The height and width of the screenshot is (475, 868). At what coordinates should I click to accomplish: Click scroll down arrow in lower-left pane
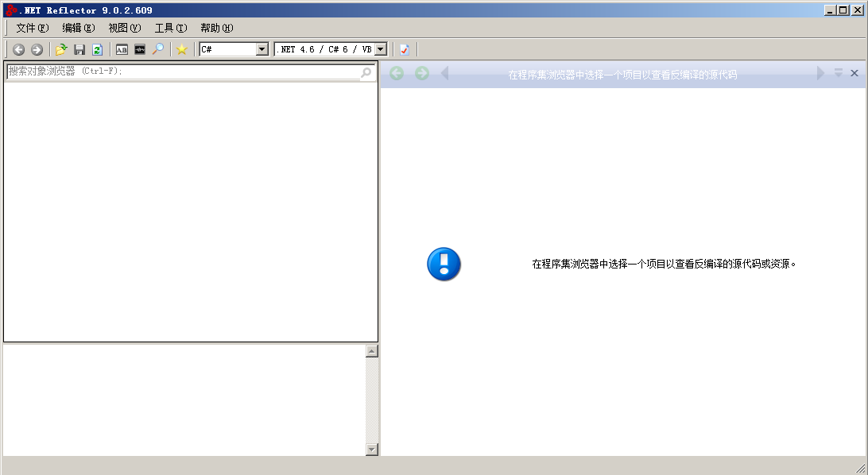click(x=372, y=450)
